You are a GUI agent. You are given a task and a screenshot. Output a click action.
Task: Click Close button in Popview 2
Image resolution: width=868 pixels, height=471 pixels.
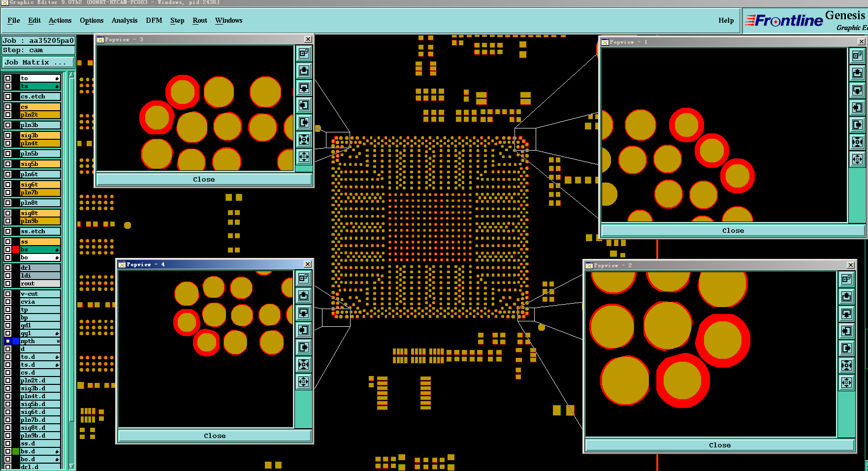(720, 445)
